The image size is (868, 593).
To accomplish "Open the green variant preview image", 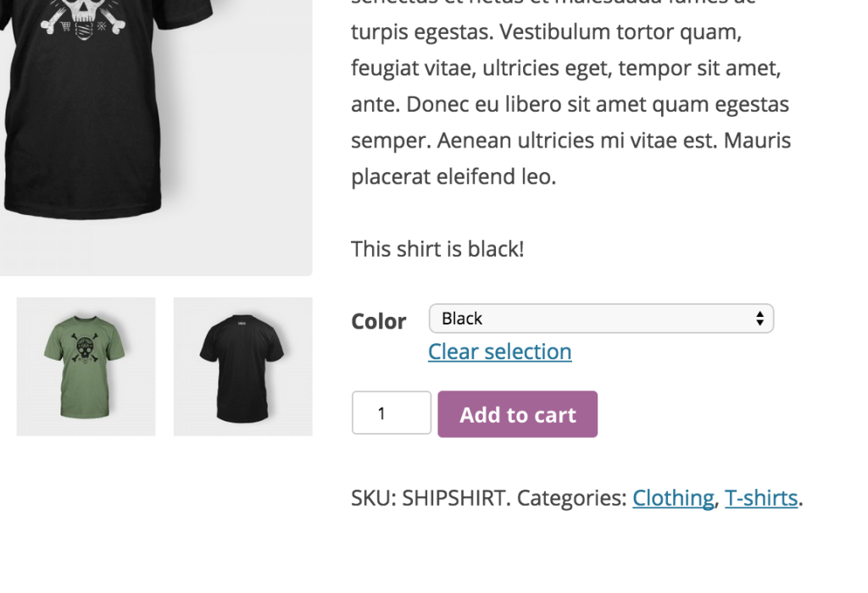I will 85,366.
